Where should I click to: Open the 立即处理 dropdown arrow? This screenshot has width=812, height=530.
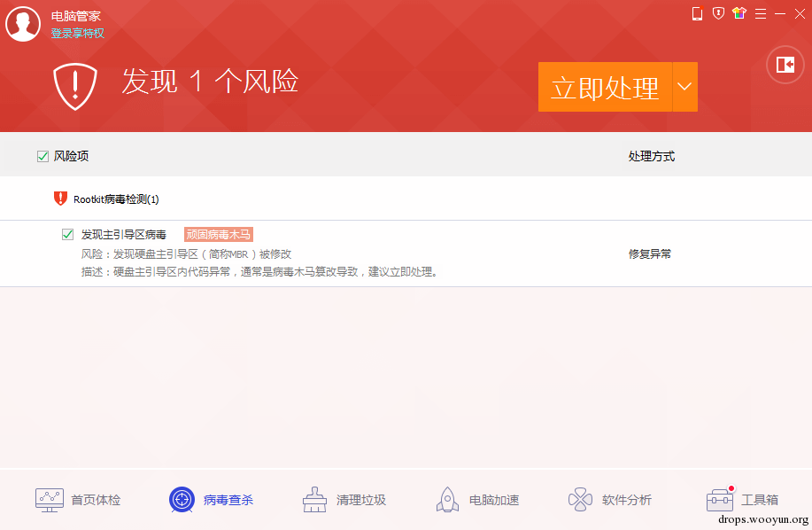tap(683, 86)
